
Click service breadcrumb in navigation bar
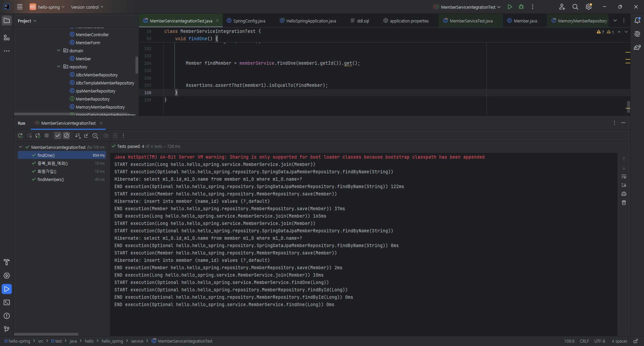(x=137, y=341)
